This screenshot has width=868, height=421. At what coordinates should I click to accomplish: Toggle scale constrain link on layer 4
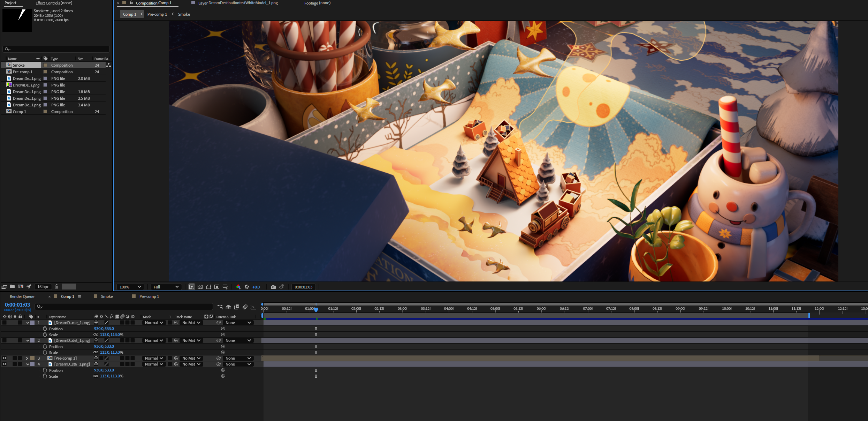click(96, 376)
